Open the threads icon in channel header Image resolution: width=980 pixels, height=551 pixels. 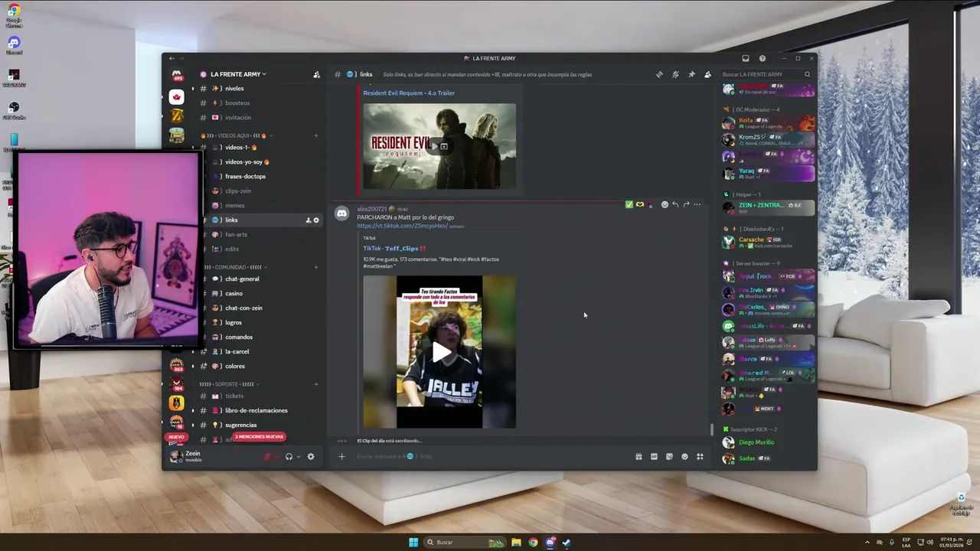(x=659, y=74)
